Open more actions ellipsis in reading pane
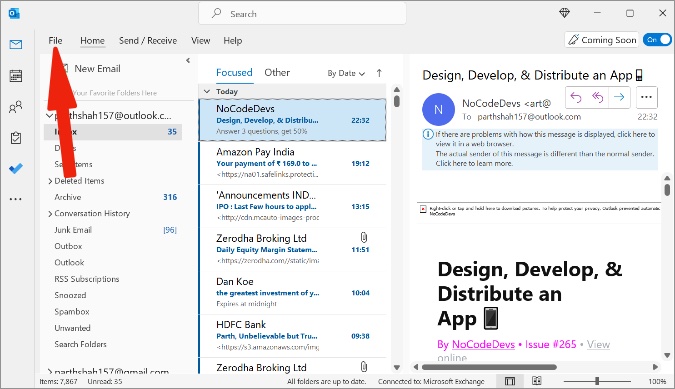Screen dimensions: 675x389 coord(646,97)
